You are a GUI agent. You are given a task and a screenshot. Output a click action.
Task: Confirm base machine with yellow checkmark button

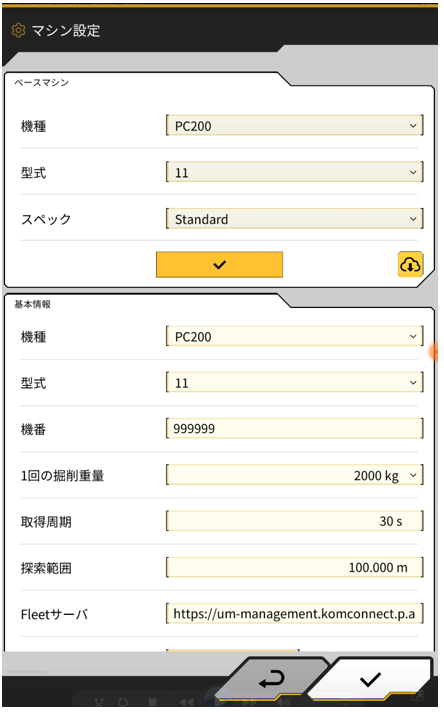(x=219, y=264)
